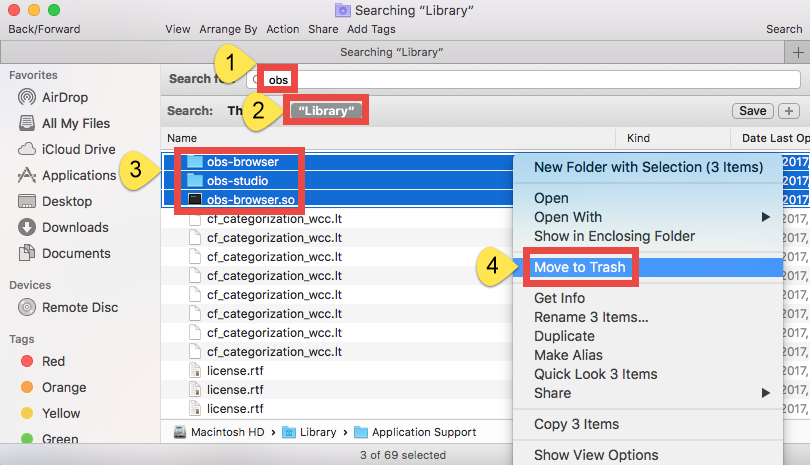Viewport: 810px width, 465px height.
Task: Choose Move to Trash
Action: click(648, 267)
